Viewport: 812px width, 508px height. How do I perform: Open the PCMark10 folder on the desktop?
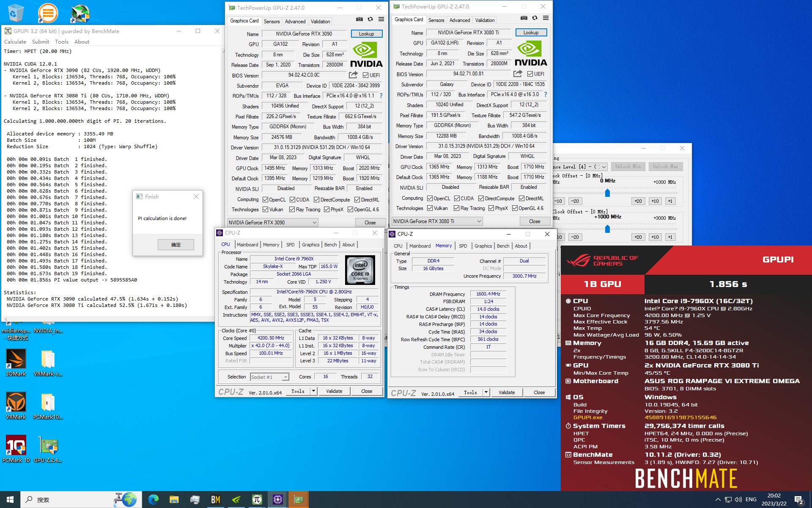pyautogui.click(x=48, y=406)
